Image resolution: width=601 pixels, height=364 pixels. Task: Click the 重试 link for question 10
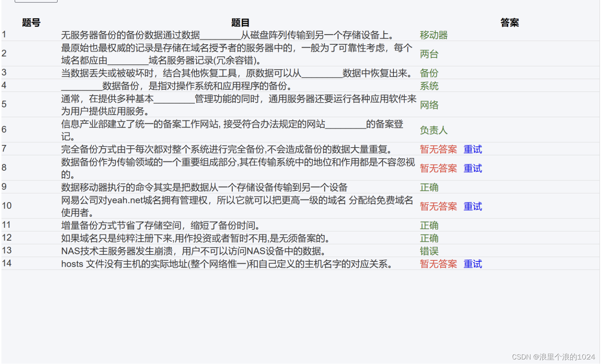coord(473,207)
